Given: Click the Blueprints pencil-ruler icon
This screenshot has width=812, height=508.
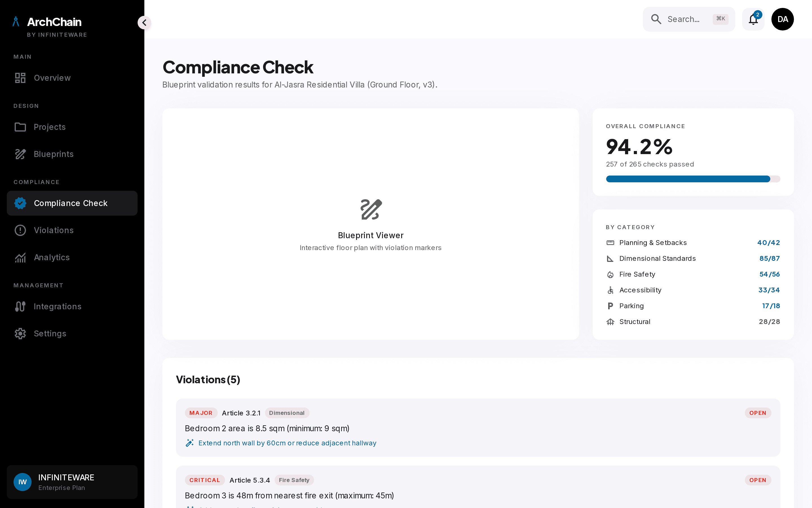Looking at the screenshot, I should coord(20,154).
